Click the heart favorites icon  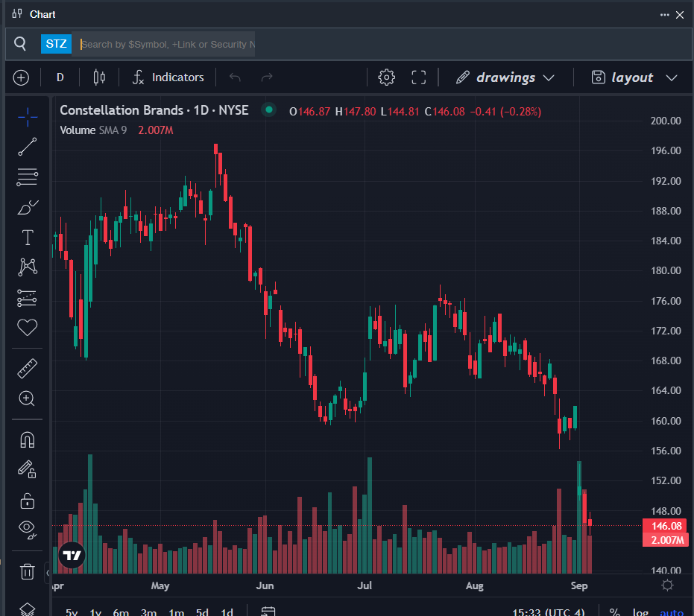coord(28,327)
